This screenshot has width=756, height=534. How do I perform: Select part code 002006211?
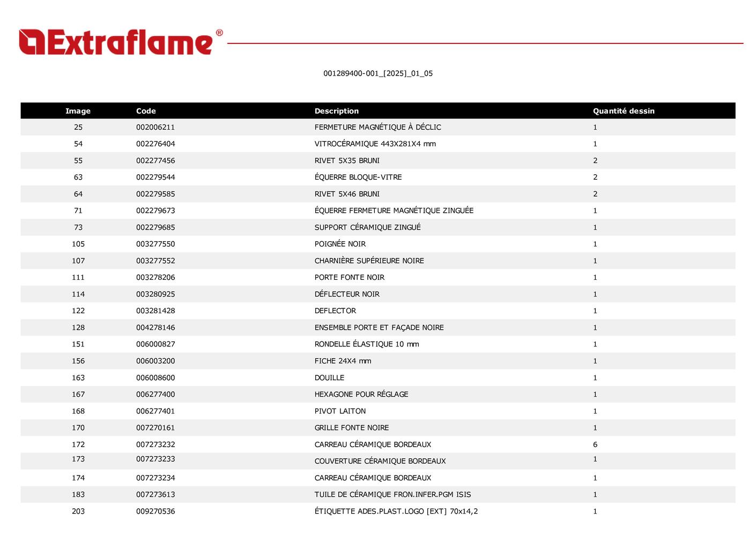point(155,127)
